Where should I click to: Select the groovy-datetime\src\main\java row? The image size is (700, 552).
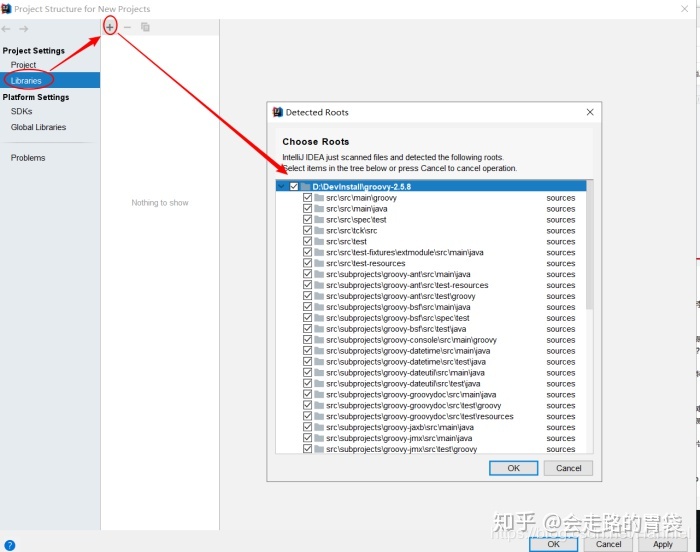pyautogui.click(x=431, y=351)
